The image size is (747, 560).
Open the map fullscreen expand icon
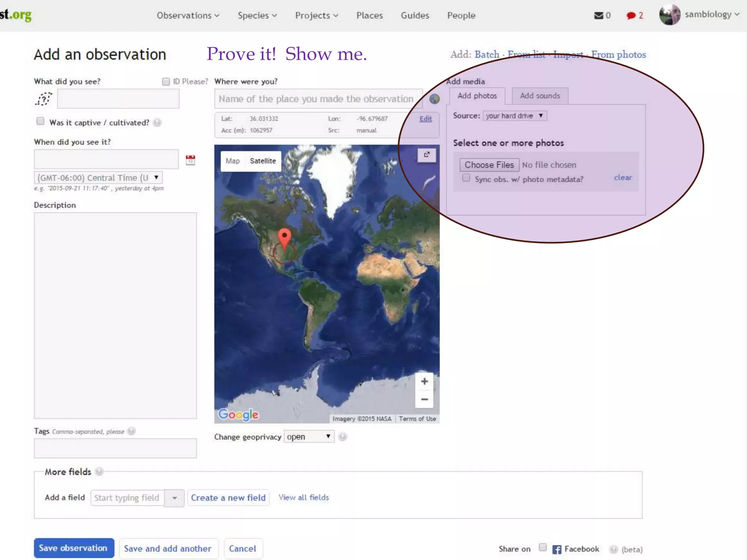tap(426, 155)
